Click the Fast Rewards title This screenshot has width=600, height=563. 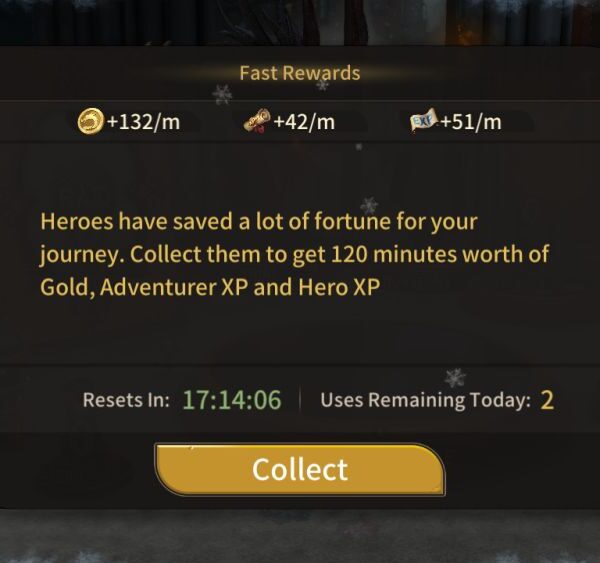300,73
